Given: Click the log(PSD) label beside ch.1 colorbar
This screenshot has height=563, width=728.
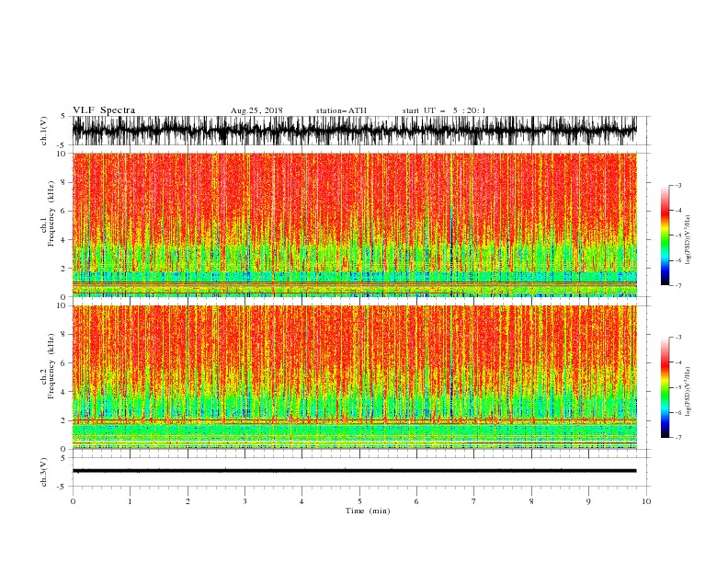Looking at the screenshot, I should [x=688, y=240].
